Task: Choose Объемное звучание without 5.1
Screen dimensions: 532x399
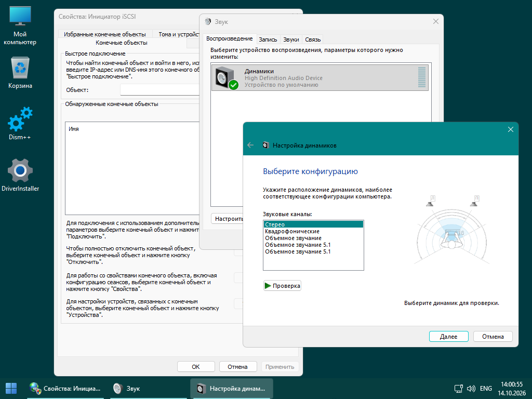Action: tap(313, 238)
